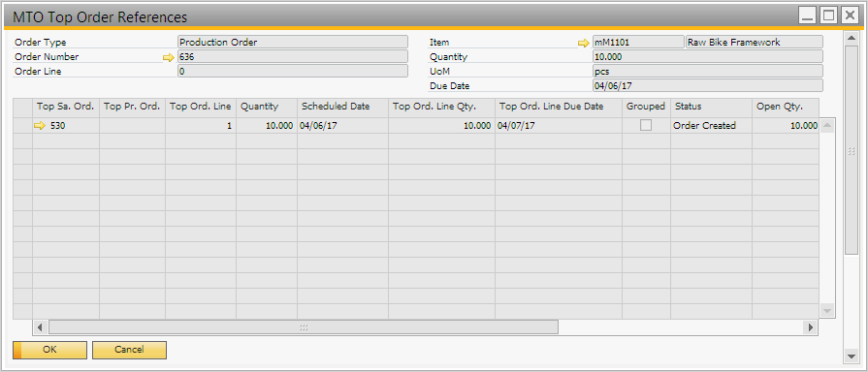
Task: Dismiss the dialog with the Cancel button
Action: 130,350
